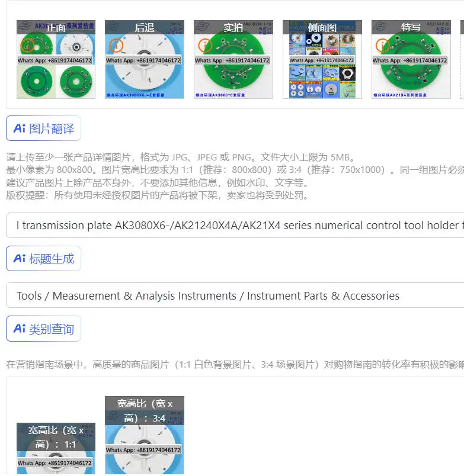Click the AI 类别查询 button
The width and height of the screenshot is (464, 476).
(x=43, y=329)
